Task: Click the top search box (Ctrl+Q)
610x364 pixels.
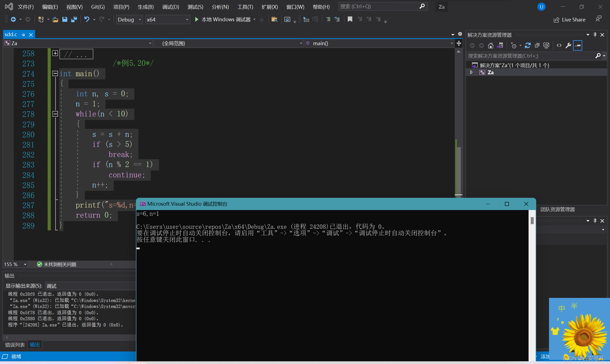Action: point(379,7)
